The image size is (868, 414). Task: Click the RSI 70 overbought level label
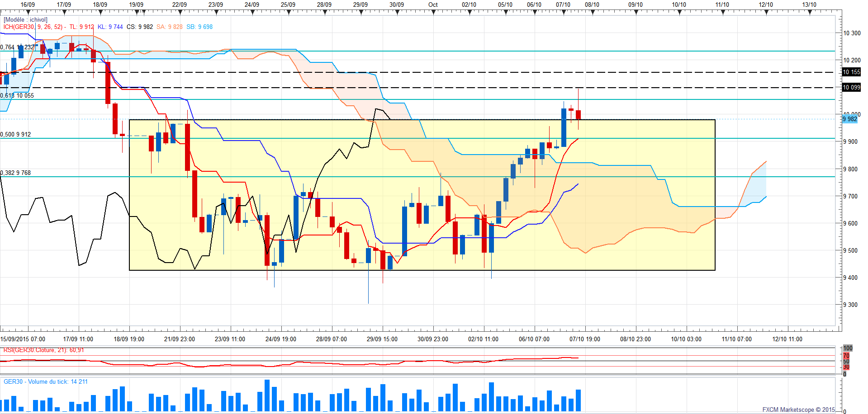(x=846, y=356)
